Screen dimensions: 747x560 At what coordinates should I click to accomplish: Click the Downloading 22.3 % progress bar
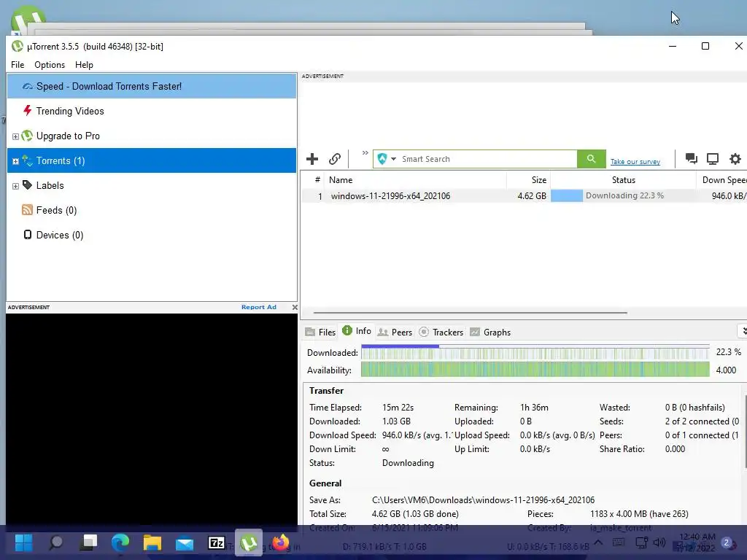[623, 195]
